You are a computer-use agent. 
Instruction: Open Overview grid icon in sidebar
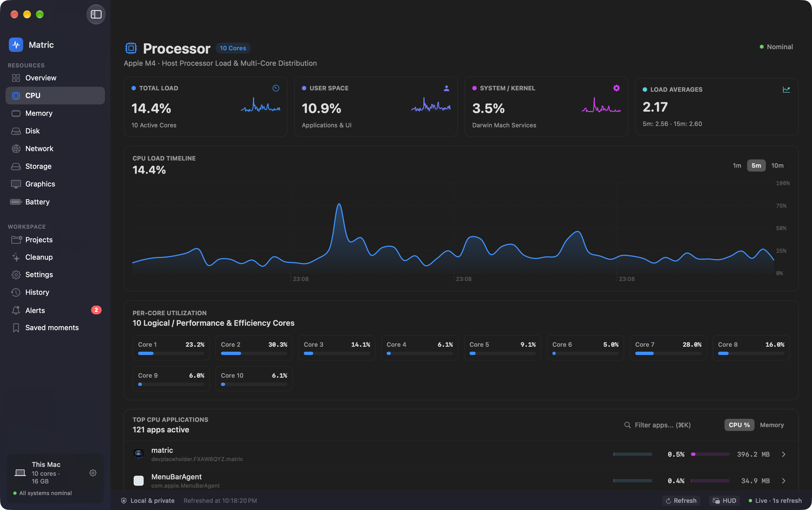[x=16, y=78]
